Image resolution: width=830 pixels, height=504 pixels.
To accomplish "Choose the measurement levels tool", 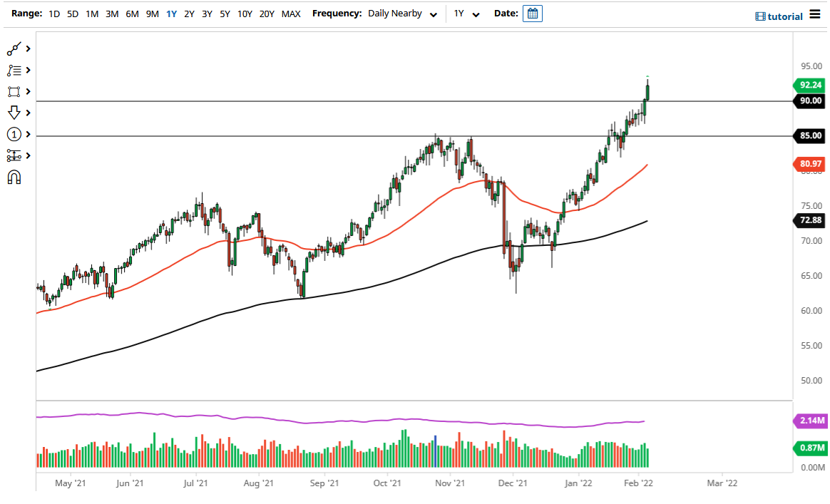I will (14, 155).
